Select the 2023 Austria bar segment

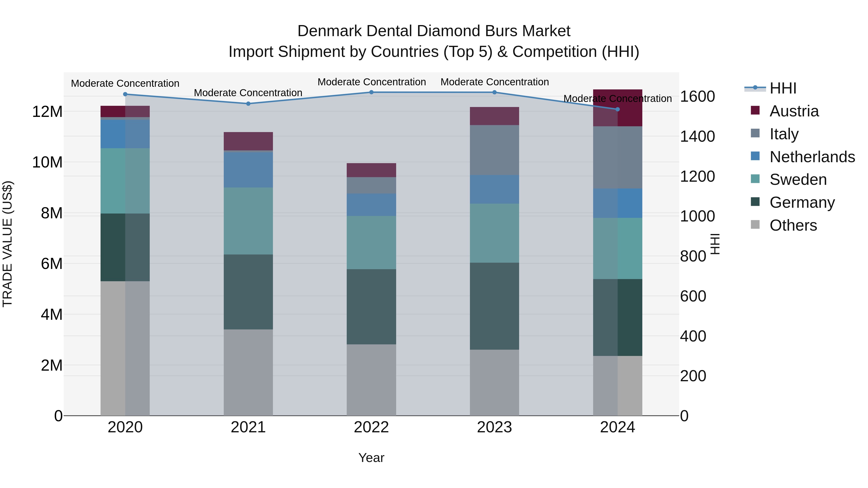click(494, 116)
